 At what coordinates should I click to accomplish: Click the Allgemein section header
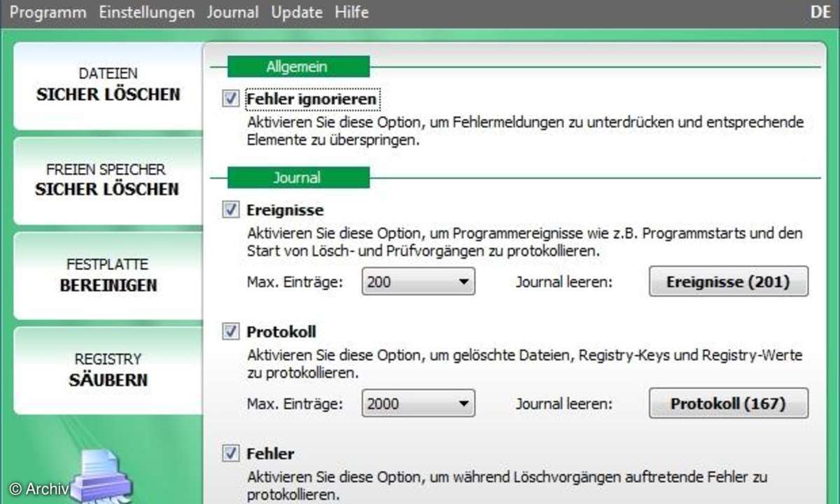[297, 67]
